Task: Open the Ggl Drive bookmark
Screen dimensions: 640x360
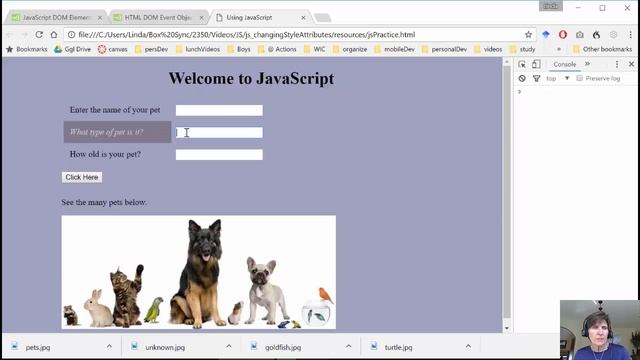Action: 72,49
